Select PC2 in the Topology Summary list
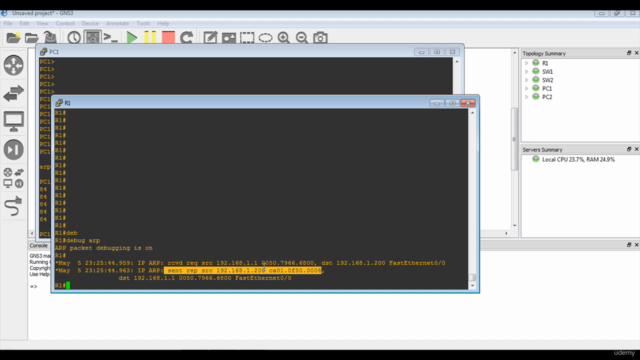Image resolution: width=640 pixels, height=360 pixels. point(547,97)
